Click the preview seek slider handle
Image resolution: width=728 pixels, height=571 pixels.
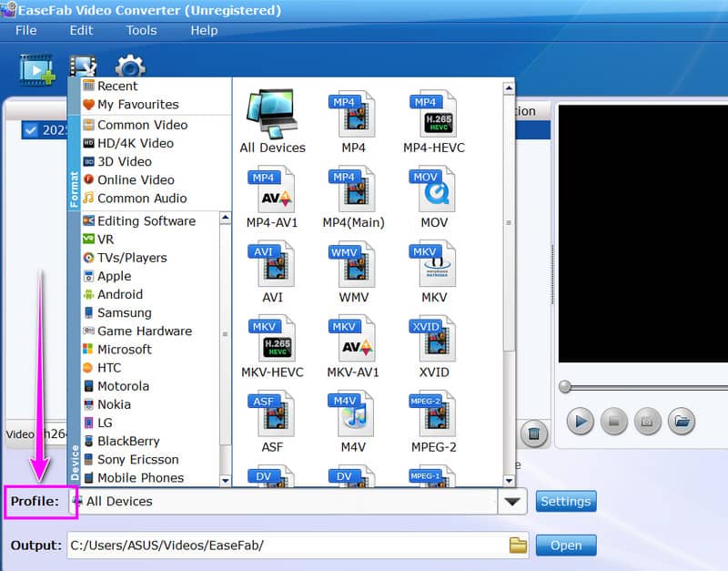click(x=564, y=386)
